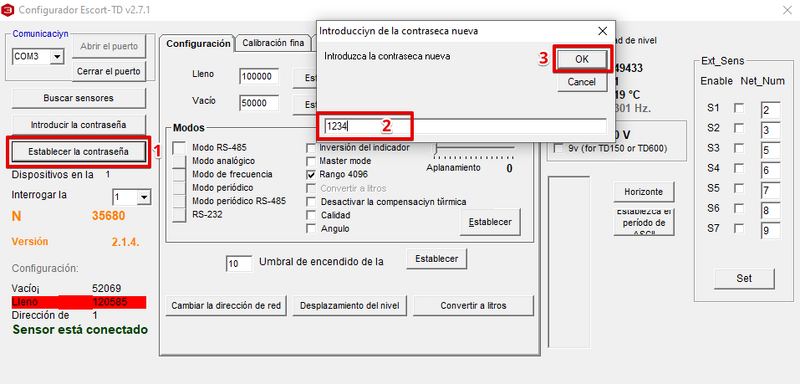800x384 pixels.
Task: Switch to Configuración tab
Action: point(198,44)
